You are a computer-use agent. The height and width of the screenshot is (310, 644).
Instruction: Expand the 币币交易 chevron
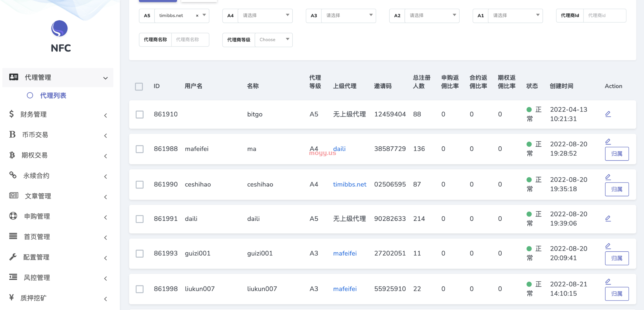coord(106,136)
